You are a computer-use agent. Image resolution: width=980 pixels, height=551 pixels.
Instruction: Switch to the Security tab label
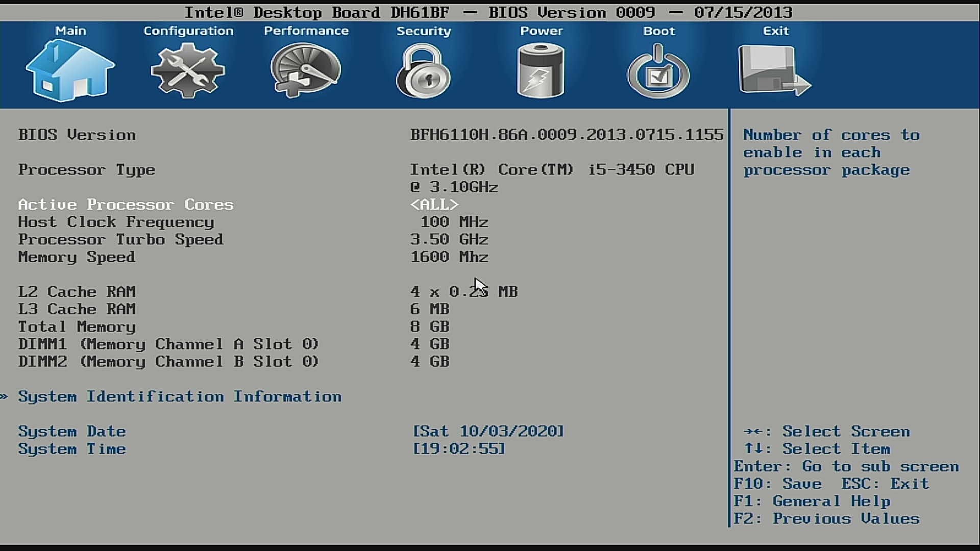[424, 31]
